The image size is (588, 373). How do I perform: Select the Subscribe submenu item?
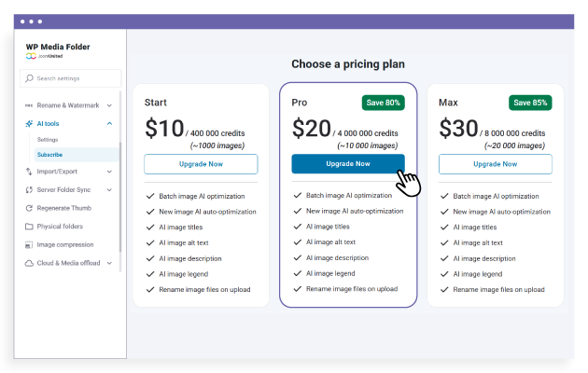point(49,154)
